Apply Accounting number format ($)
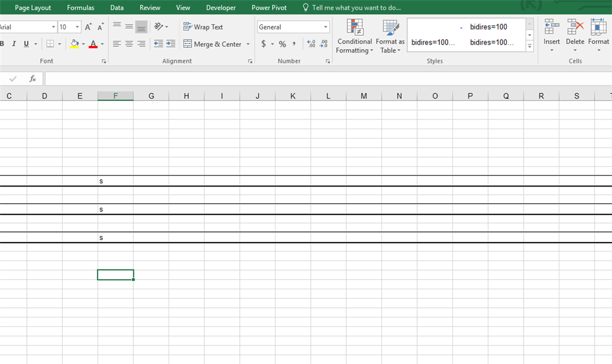 pyautogui.click(x=264, y=44)
